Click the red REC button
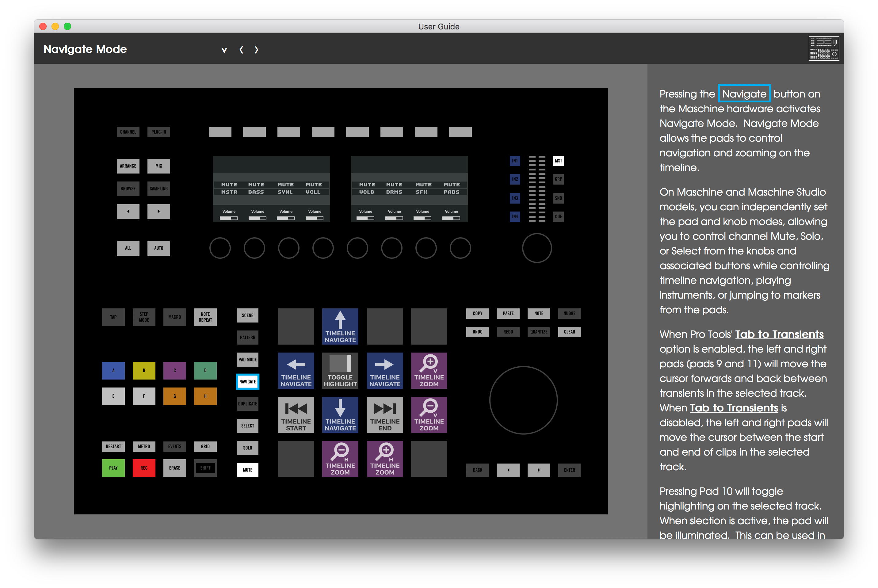The height and width of the screenshot is (588, 878). click(x=144, y=468)
